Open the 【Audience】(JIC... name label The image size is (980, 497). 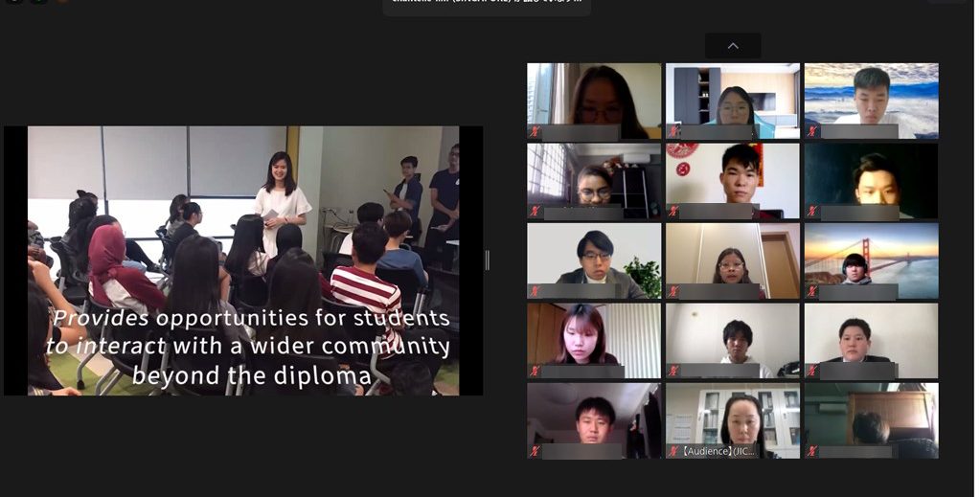(718, 451)
